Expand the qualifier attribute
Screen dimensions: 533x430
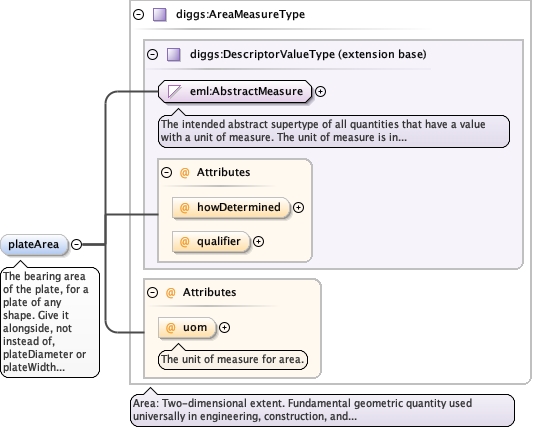(x=258, y=241)
